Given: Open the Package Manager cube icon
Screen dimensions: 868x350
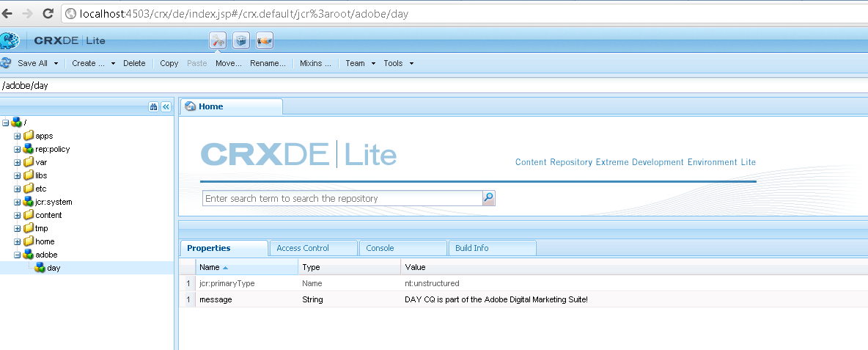Looking at the screenshot, I should coord(240,40).
